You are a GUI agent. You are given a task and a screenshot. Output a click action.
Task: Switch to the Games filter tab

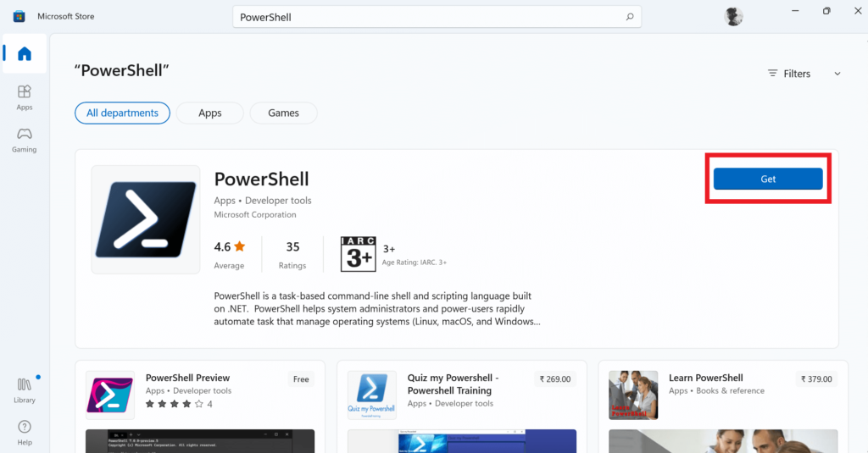click(284, 113)
